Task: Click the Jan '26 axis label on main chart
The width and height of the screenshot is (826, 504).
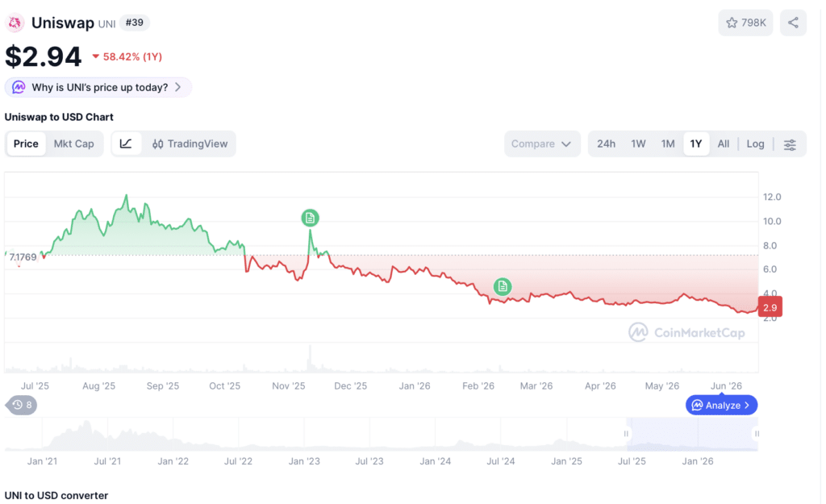Action: pos(415,386)
